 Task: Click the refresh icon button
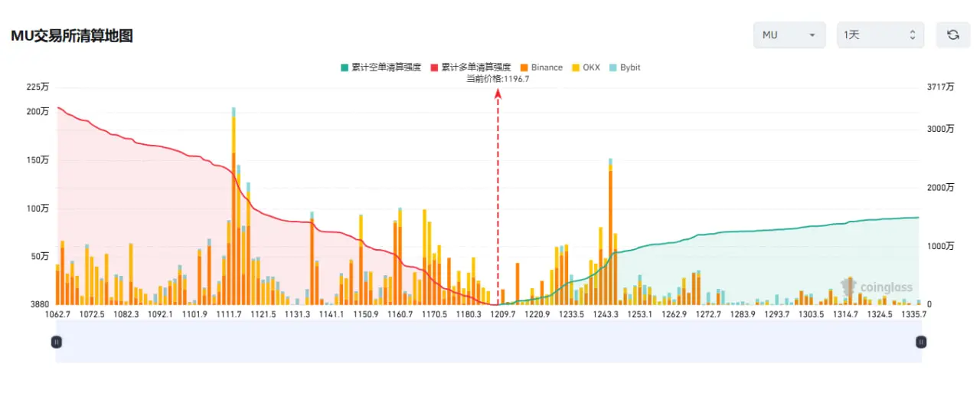click(953, 34)
